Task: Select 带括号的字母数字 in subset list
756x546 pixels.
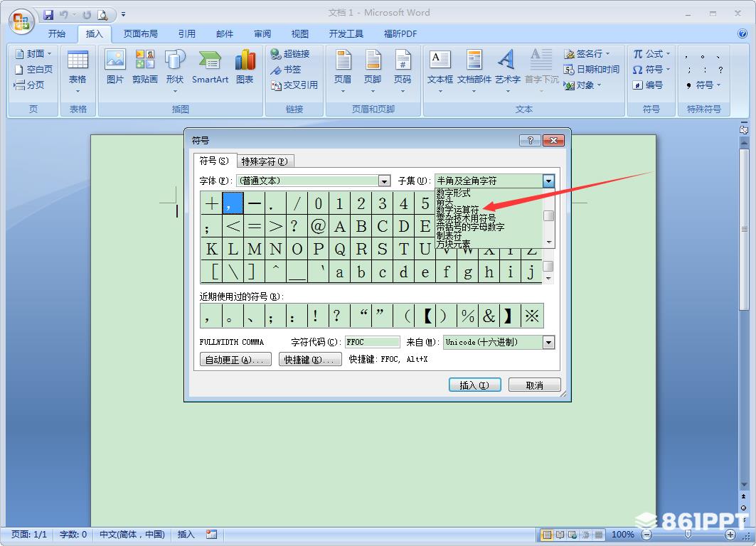Action: [470, 227]
